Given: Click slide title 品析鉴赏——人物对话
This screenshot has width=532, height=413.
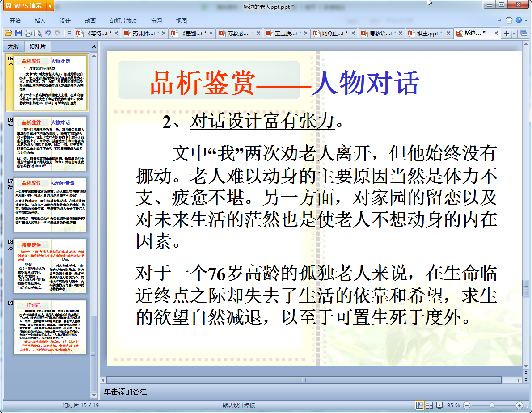Looking at the screenshot, I should (x=284, y=82).
